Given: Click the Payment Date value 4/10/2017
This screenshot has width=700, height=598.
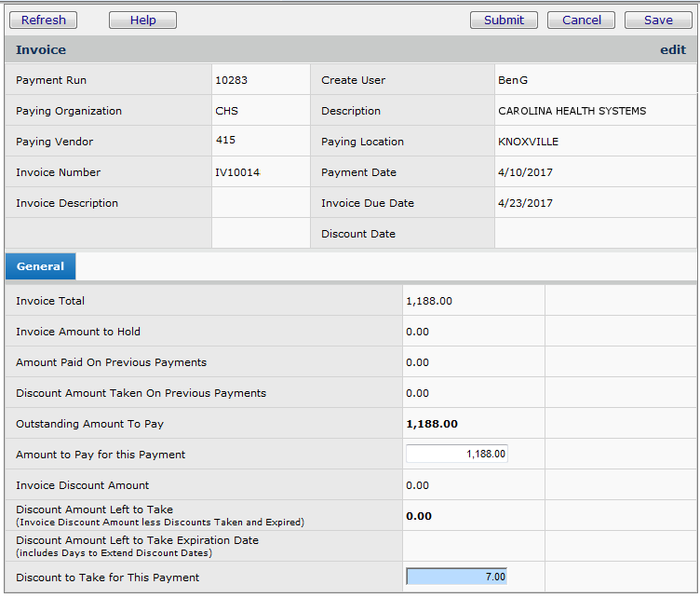Looking at the screenshot, I should pos(524,173).
